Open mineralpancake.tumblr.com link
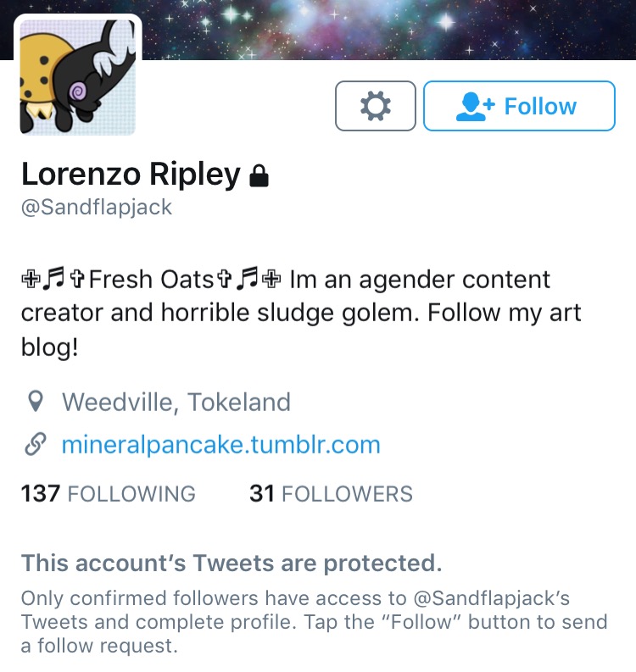Screen dimensions: 636x672 pyautogui.click(x=220, y=444)
